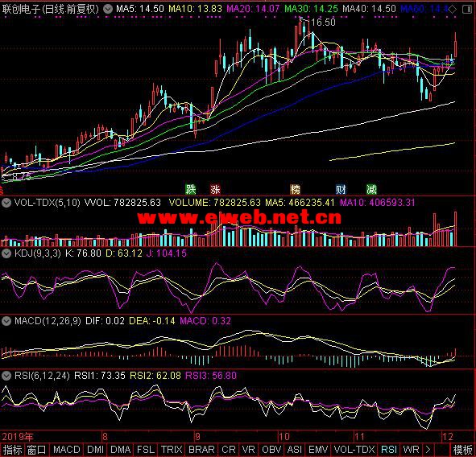Click the blue 财 event marker

pyautogui.click(x=341, y=190)
